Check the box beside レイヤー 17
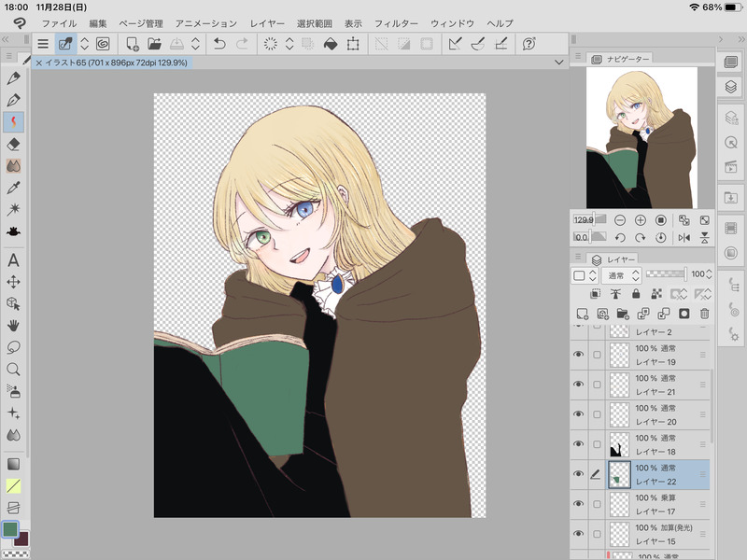This screenshot has width=747, height=560. pos(597,504)
